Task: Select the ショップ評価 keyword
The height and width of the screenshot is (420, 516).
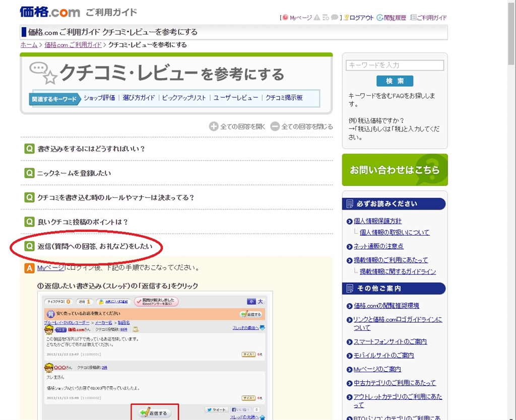Action: tap(99, 98)
